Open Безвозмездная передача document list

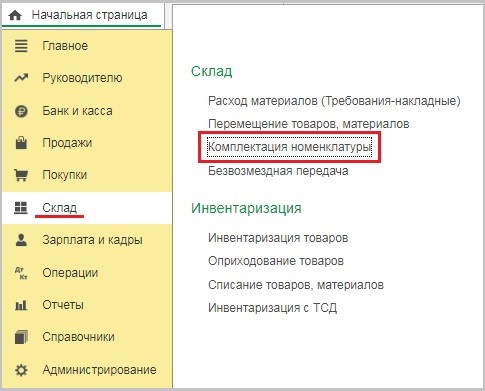pos(278,171)
